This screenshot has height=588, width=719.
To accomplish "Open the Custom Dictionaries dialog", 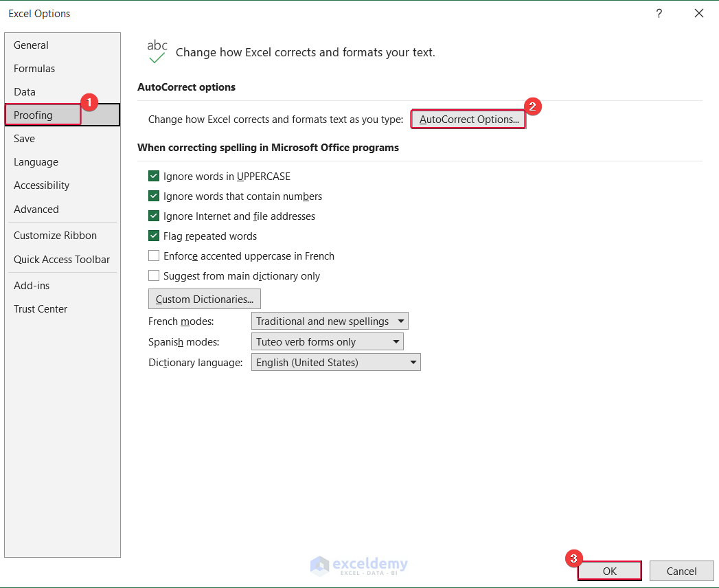I will coord(204,299).
